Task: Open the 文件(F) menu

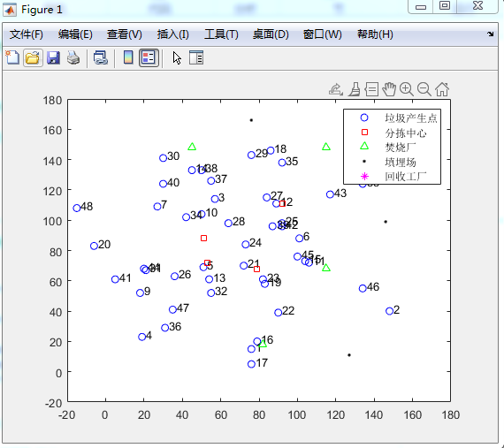Action: click(26, 34)
